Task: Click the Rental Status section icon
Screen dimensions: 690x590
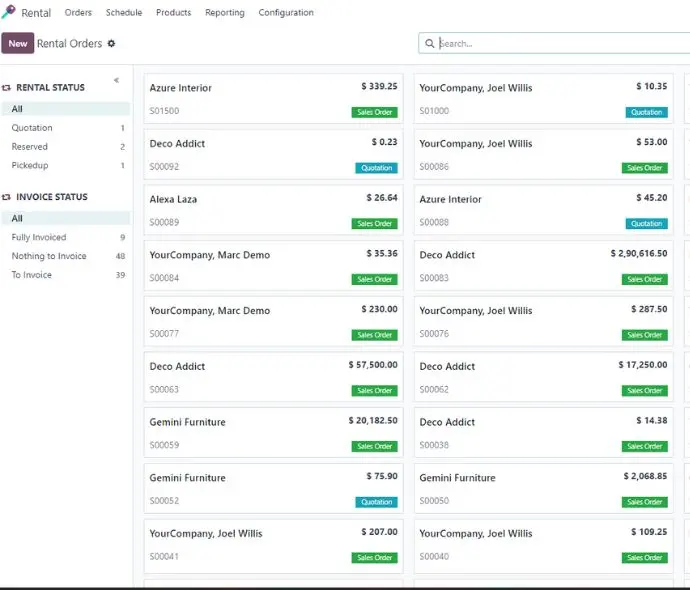Action: pos(6,88)
